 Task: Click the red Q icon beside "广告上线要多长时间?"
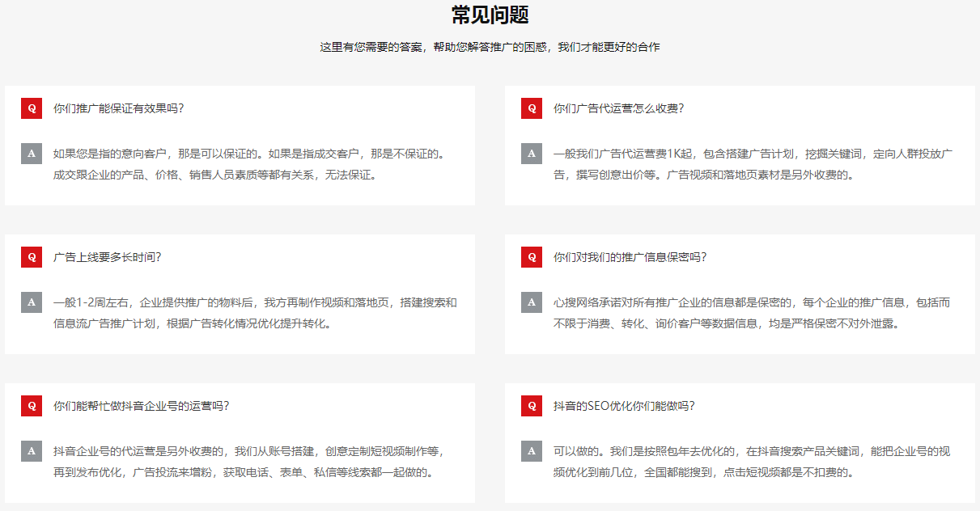(x=32, y=257)
